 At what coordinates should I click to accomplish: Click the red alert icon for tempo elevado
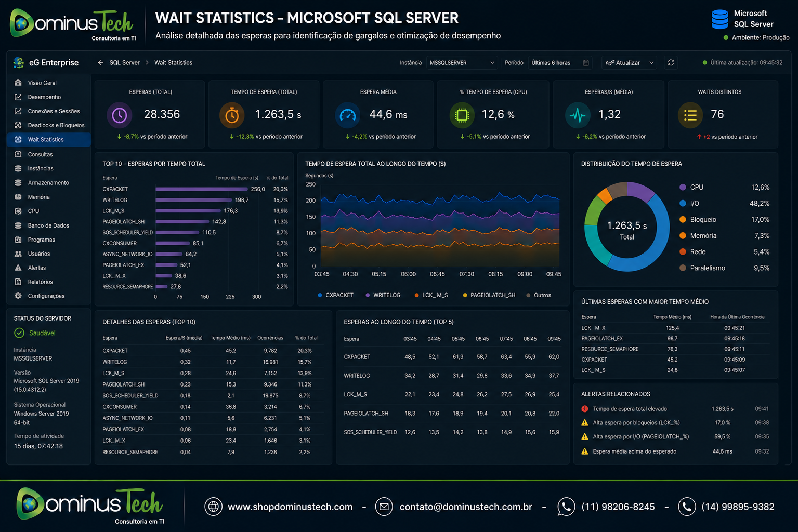pos(585,409)
